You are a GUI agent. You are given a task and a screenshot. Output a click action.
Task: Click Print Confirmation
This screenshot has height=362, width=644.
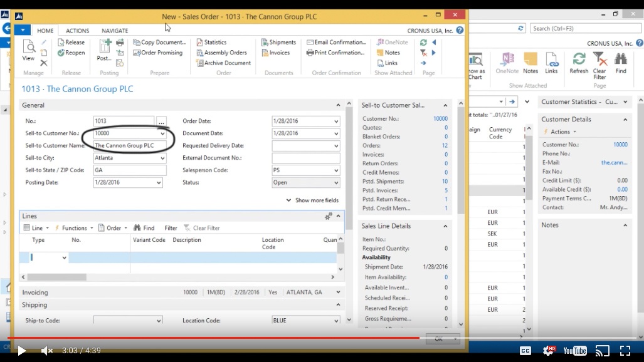click(x=335, y=53)
